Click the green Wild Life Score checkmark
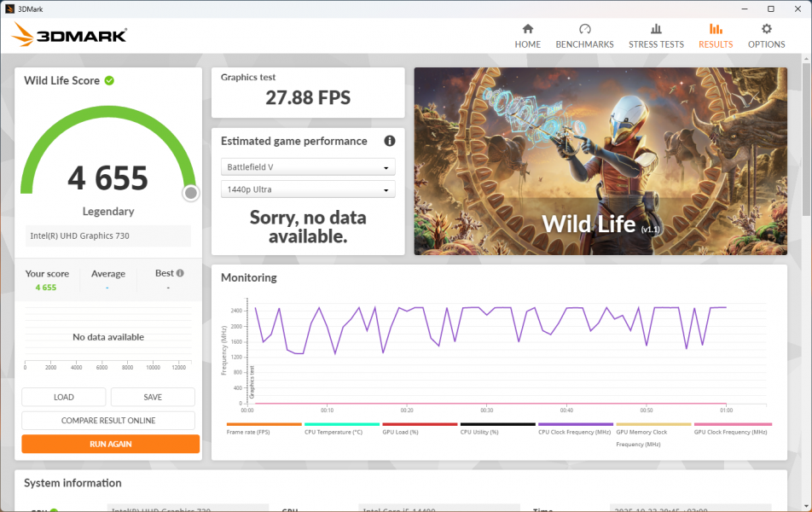 [x=109, y=80]
